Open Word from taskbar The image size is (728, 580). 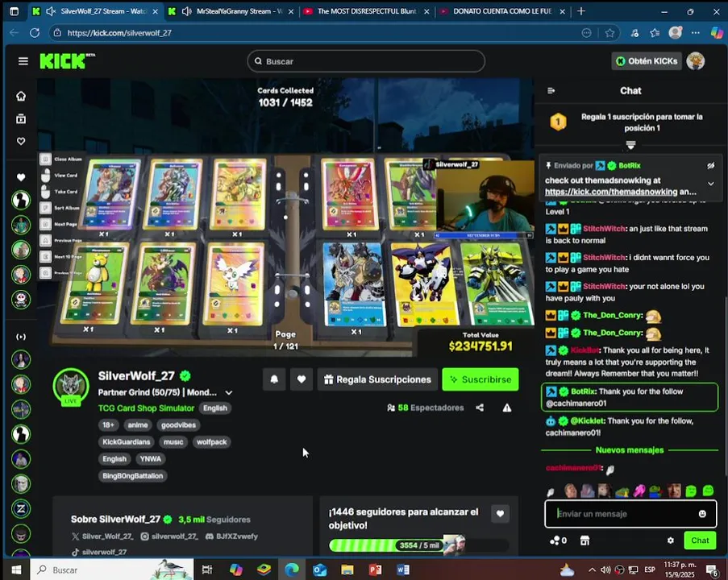(403, 570)
